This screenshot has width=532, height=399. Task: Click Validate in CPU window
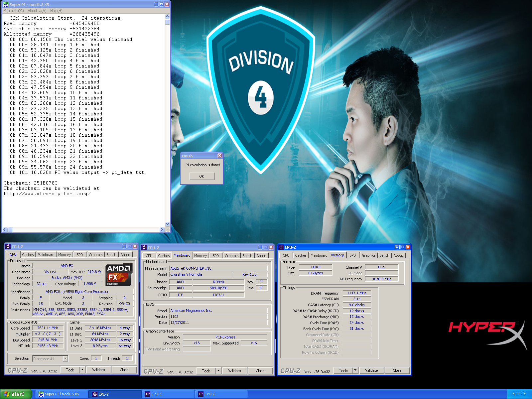click(x=98, y=370)
